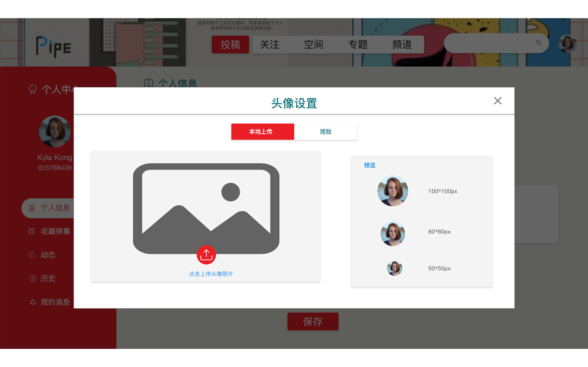
Task: Click the 头像设置 dialog title
Action: pyautogui.click(x=294, y=103)
